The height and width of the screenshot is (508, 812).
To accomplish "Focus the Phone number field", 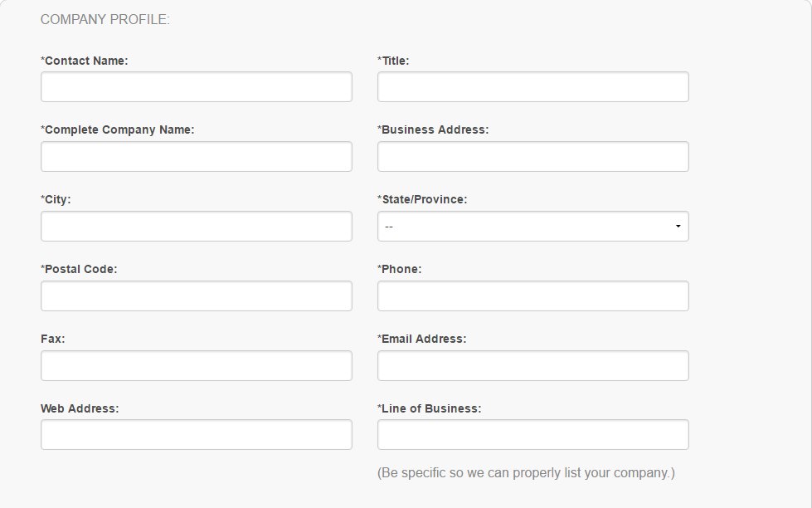I will click(532, 296).
